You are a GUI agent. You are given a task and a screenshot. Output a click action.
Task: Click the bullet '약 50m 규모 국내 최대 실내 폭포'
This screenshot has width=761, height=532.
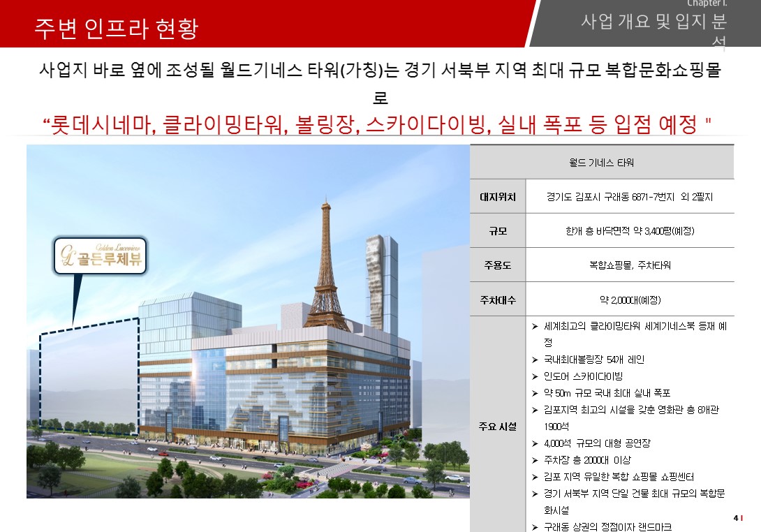pos(601,393)
